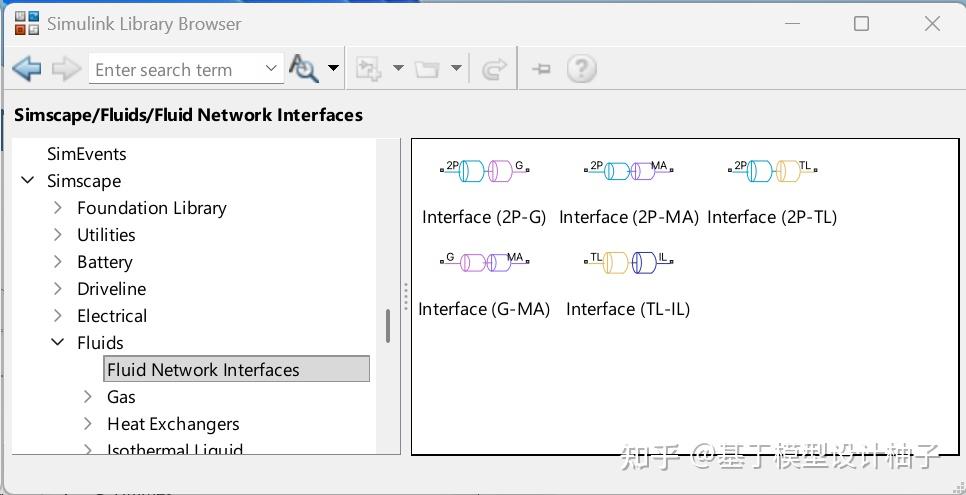Select the Interface (G-MA) block icon
Image resolution: width=966 pixels, height=495 pixels.
pos(484,261)
